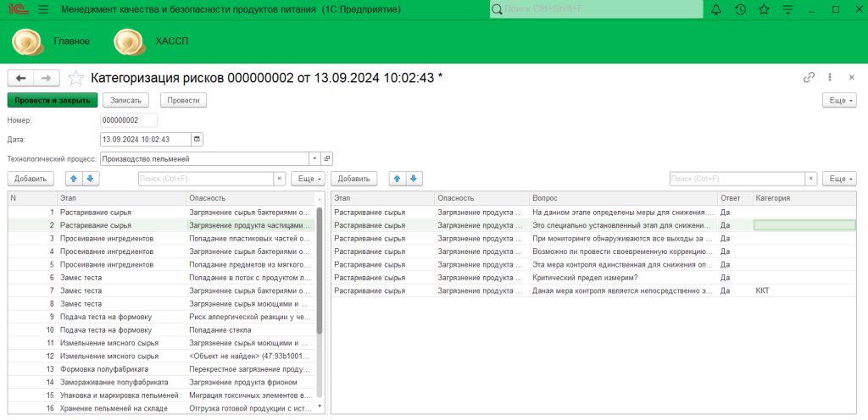Click the Номер input field

(x=129, y=120)
